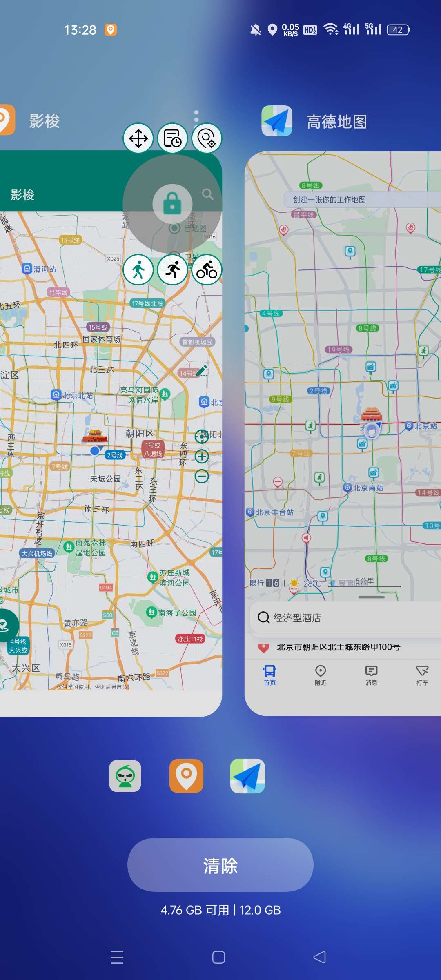Tap the orange location pin dock icon
This screenshot has width=441, height=980.
[186, 776]
